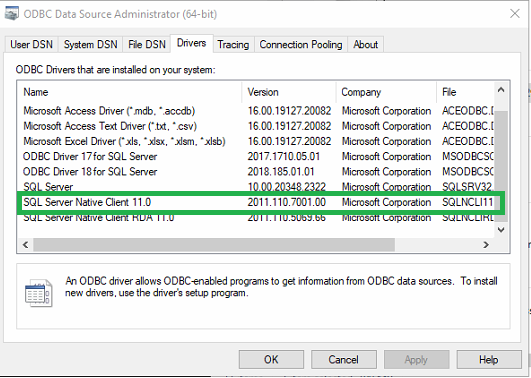The width and height of the screenshot is (531, 378).
Task: Click ACEODBC file cell in Access Text Driver row
Action: 468,126
